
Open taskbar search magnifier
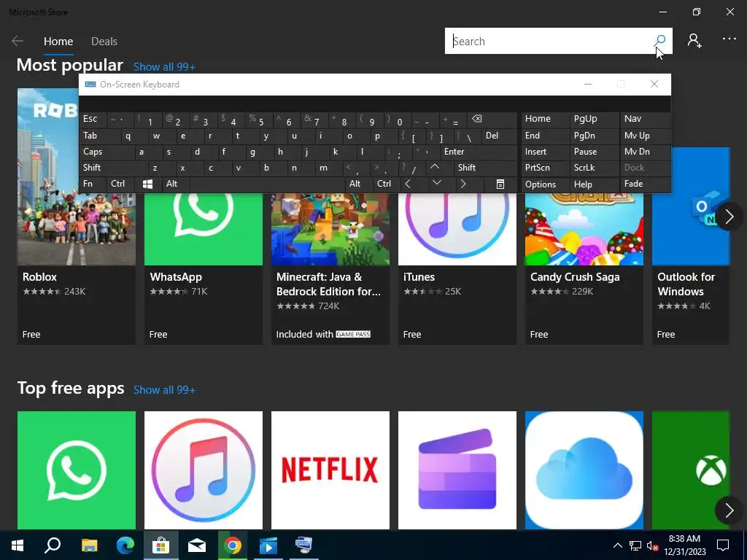(x=53, y=545)
